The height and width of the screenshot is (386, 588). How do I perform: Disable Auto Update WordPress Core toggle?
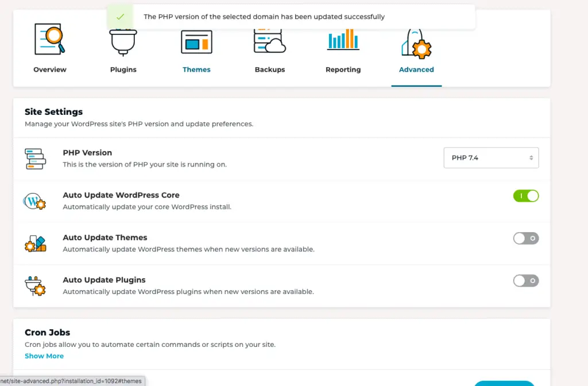526,196
